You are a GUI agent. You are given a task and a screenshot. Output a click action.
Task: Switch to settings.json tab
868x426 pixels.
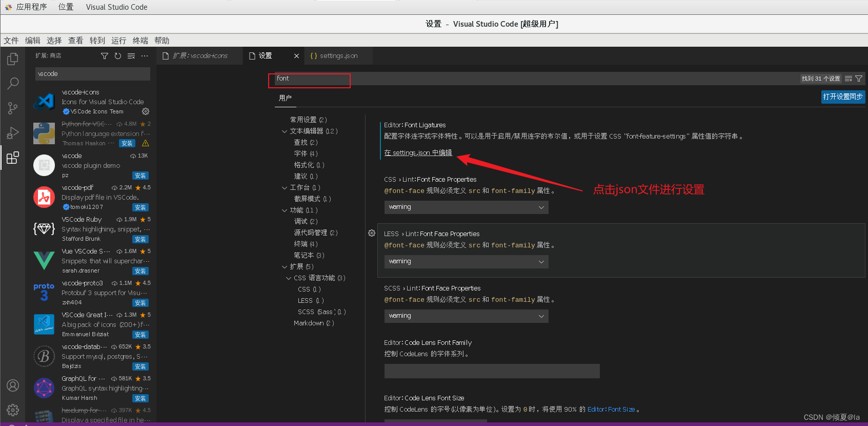(338, 56)
